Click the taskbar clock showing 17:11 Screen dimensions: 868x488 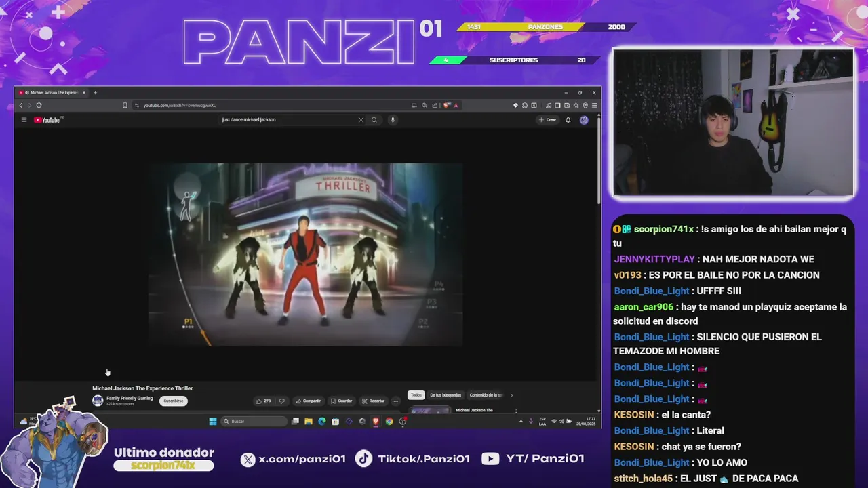pyautogui.click(x=587, y=421)
